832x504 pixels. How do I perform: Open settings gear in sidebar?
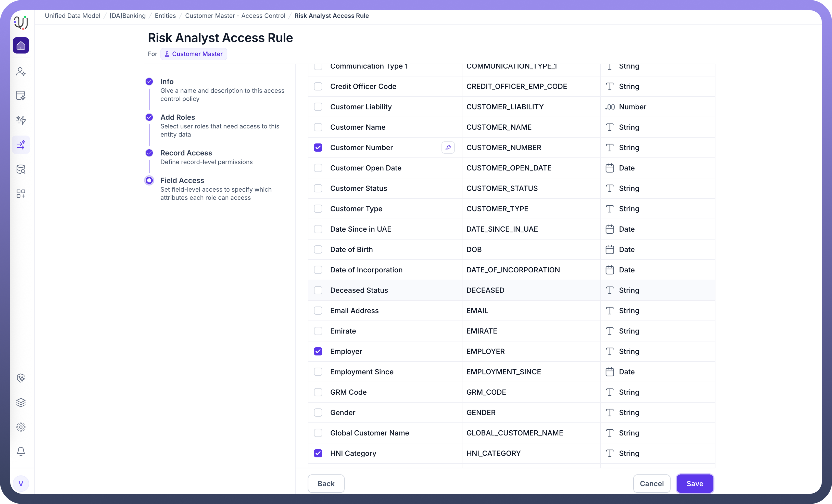coord(21,427)
